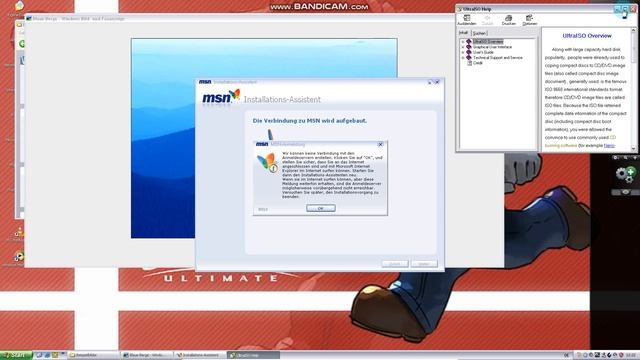Switch to the Suchen tab in UltraISO Help
The height and width of the screenshot is (360, 640).
[479, 33]
